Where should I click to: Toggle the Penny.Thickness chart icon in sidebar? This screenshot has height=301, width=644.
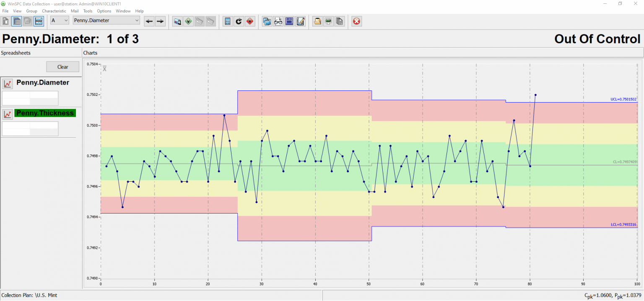tap(8, 114)
